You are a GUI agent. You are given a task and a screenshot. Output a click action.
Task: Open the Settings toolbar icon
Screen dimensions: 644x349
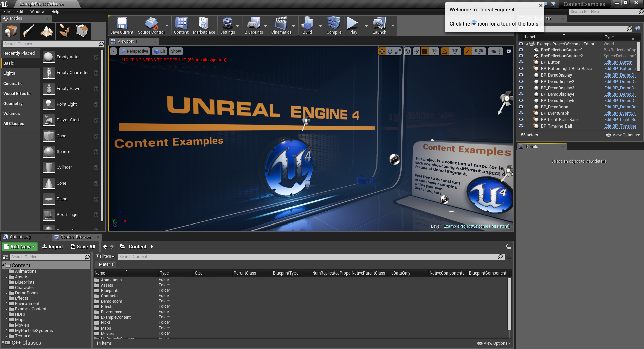(228, 26)
